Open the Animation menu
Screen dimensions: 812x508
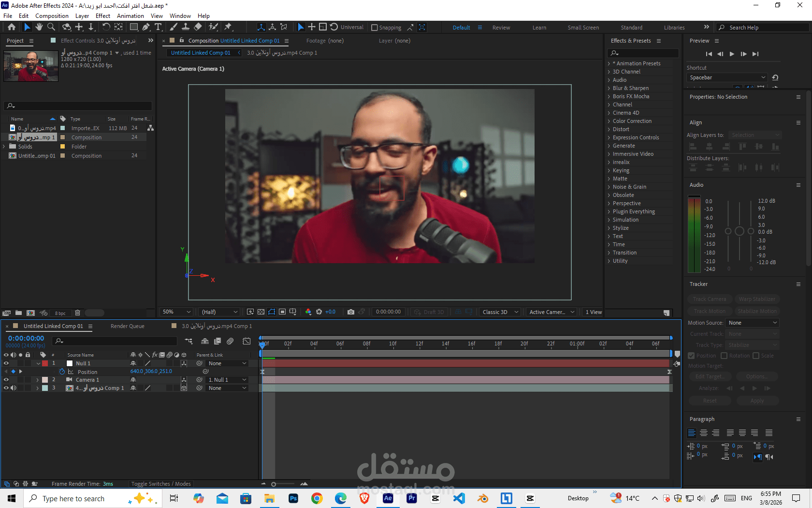pos(130,16)
